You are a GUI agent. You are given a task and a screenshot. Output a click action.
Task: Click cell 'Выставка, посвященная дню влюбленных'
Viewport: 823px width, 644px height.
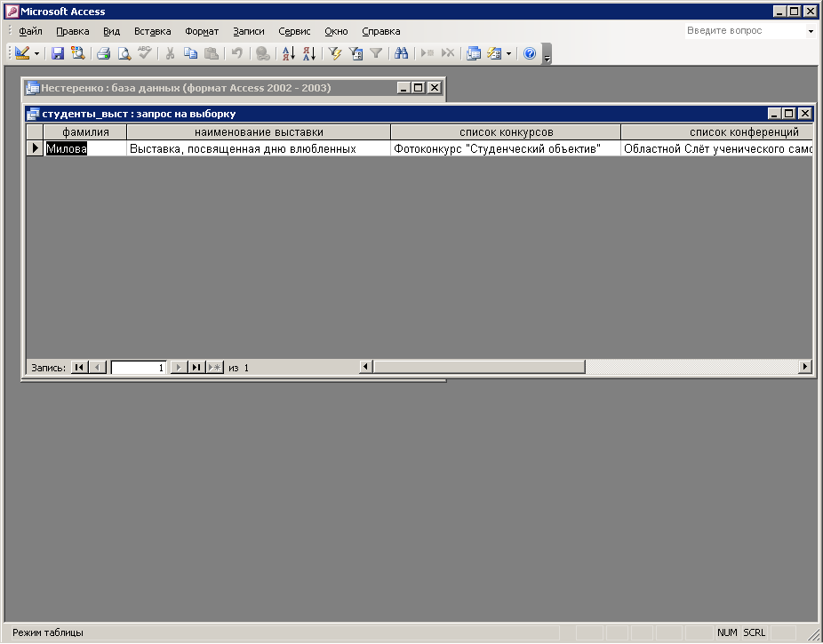tap(259, 148)
